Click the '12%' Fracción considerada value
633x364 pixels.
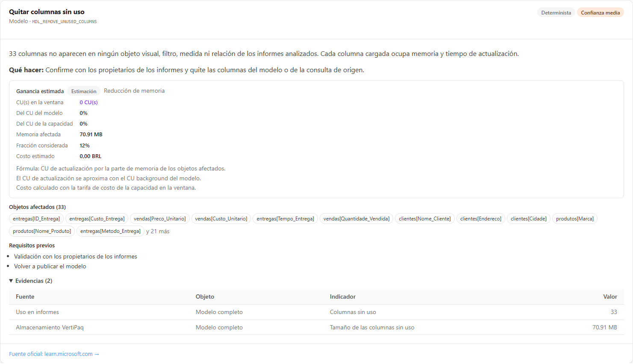pyautogui.click(x=85, y=145)
